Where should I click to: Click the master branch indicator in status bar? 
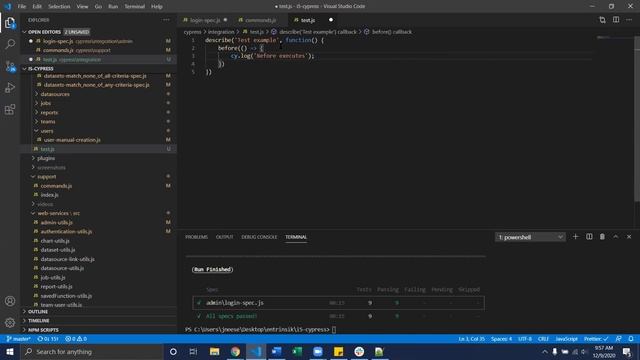(x=18, y=339)
